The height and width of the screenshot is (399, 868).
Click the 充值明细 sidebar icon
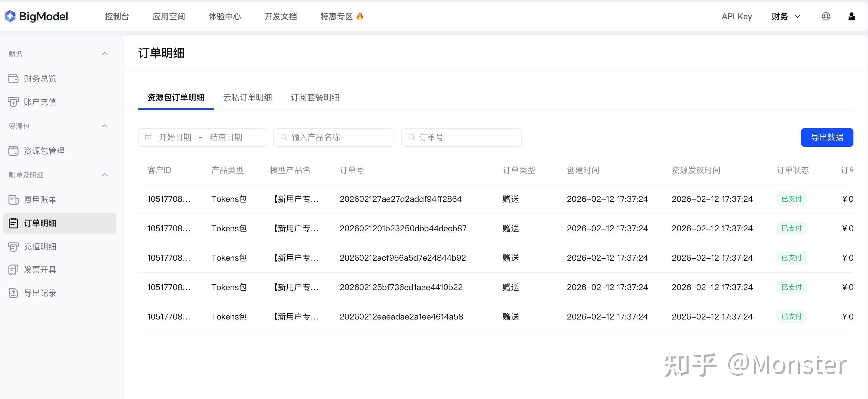(13, 247)
